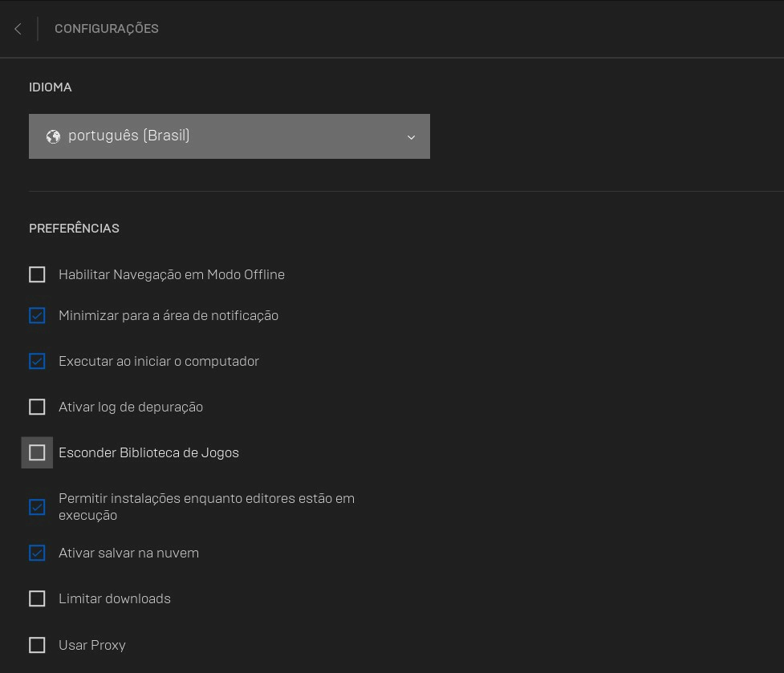
Task: Click the PREFERÊNCIAS section heading
Action: (74, 229)
